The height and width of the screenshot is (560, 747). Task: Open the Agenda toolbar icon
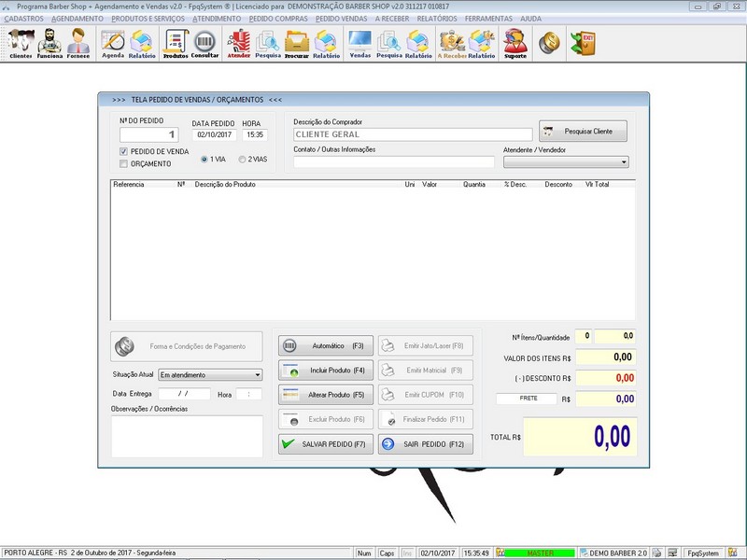point(113,43)
